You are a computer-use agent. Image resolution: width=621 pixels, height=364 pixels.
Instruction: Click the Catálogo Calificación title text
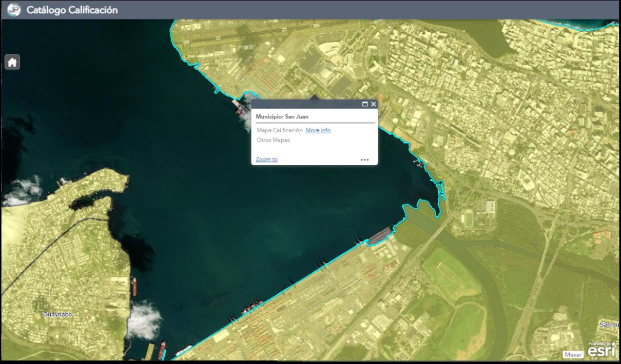click(72, 10)
